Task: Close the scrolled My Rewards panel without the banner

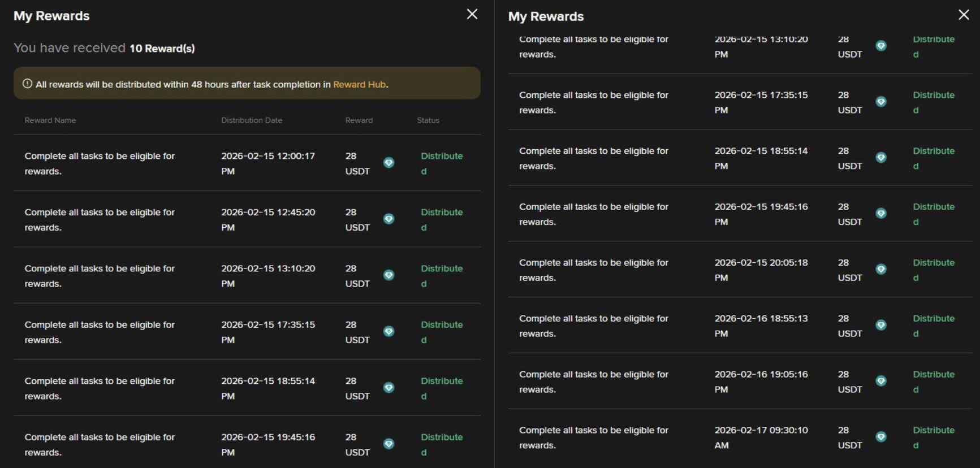Action: pyautogui.click(x=964, y=15)
